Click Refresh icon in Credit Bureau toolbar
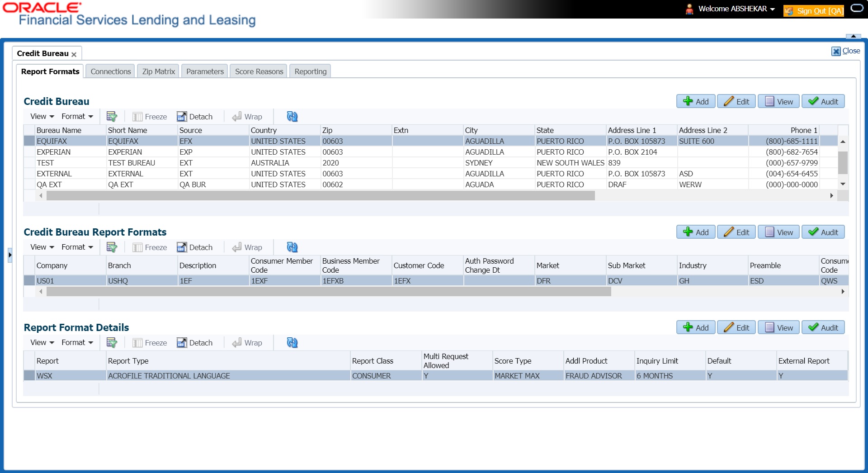 click(x=292, y=117)
